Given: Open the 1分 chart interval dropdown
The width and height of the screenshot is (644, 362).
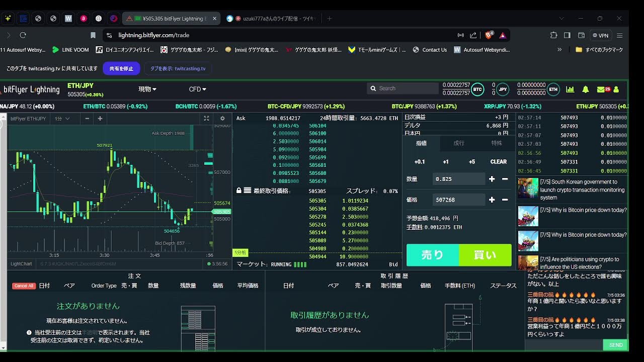Looking at the screenshot, I should click(x=62, y=119).
